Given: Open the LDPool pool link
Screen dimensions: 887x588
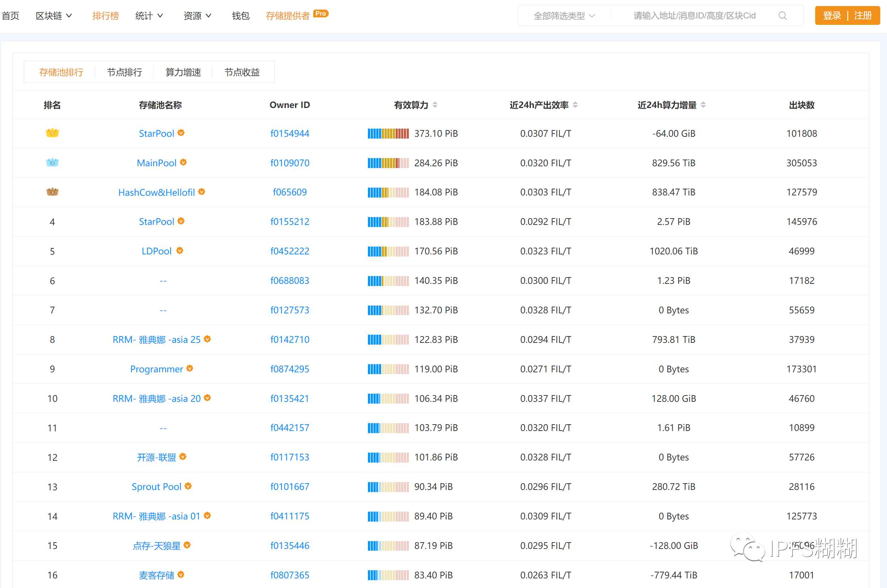Looking at the screenshot, I should (x=156, y=251).
